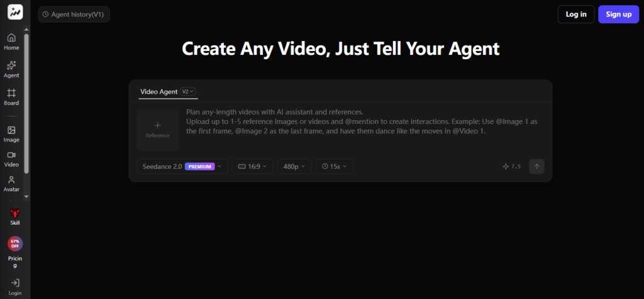The image size is (644, 299).
Task: Open the 16:9 aspect ratio dropdown
Action: coord(253,167)
